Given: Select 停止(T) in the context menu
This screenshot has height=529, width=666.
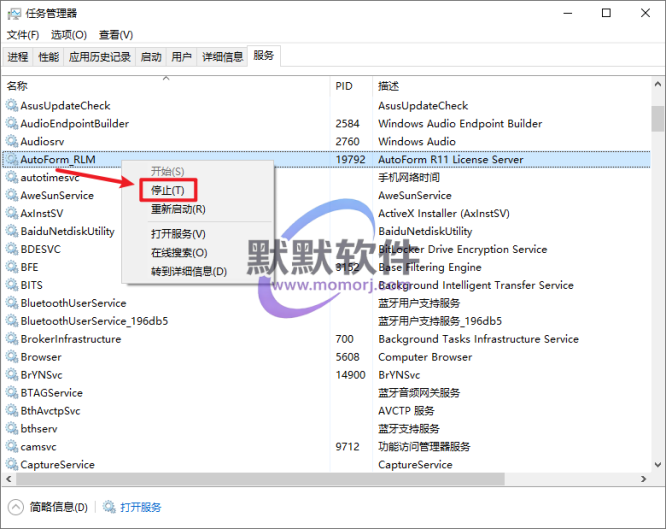Looking at the screenshot, I should (x=167, y=190).
